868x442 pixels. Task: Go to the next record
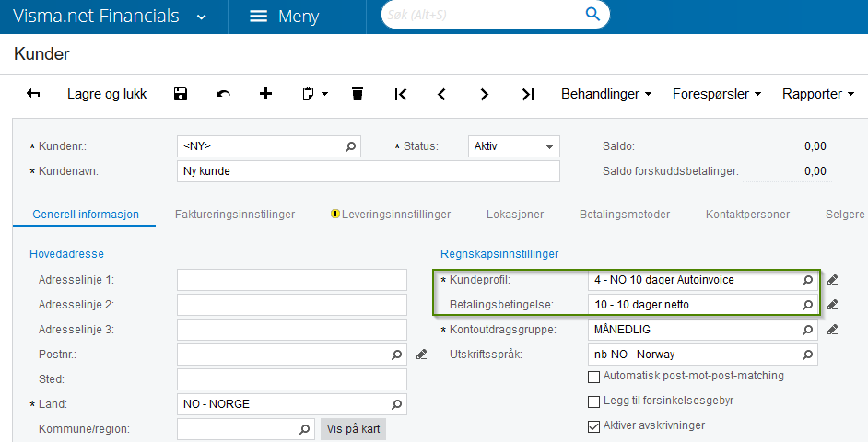[x=485, y=94]
